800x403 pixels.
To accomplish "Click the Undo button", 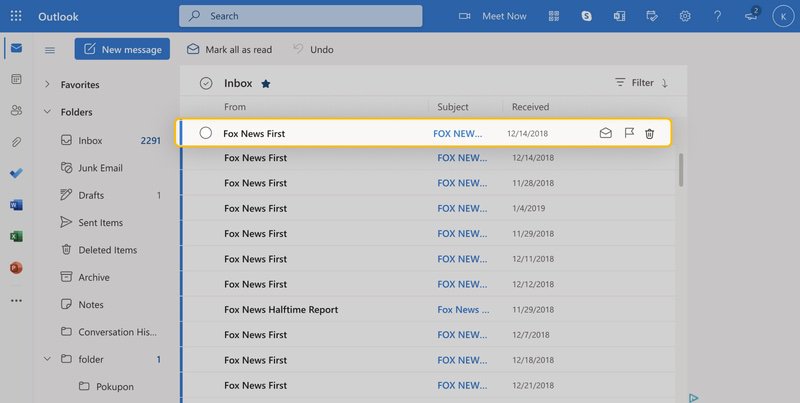I will click(x=313, y=49).
